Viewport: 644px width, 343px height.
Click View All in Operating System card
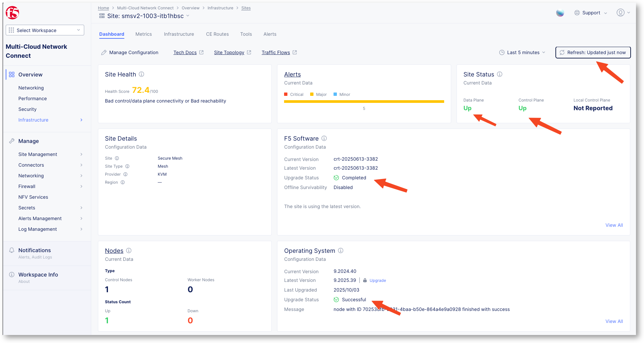[614, 321]
